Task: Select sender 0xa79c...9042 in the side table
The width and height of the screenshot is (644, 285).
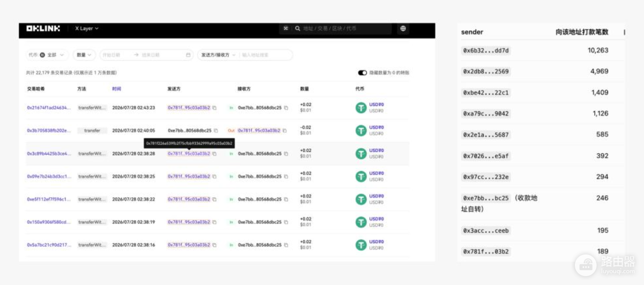Action: (x=486, y=113)
